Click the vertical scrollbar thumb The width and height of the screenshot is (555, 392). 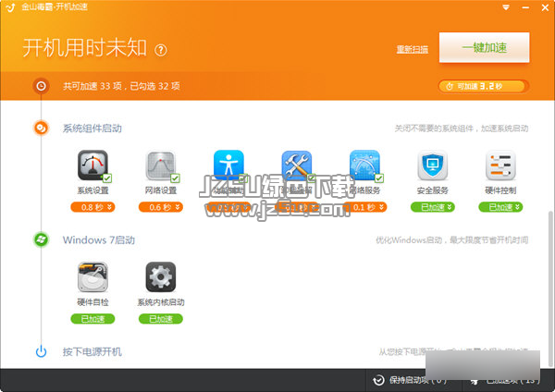pos(550,288)
